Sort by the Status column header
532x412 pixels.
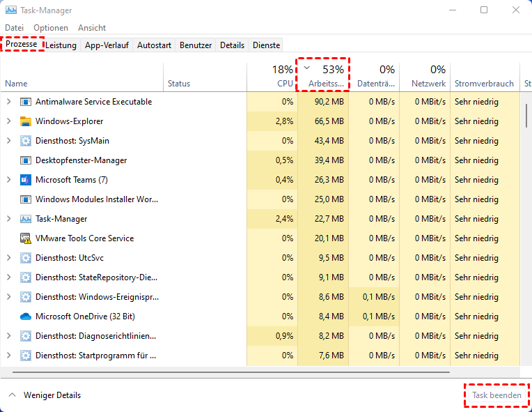[205, 77]
